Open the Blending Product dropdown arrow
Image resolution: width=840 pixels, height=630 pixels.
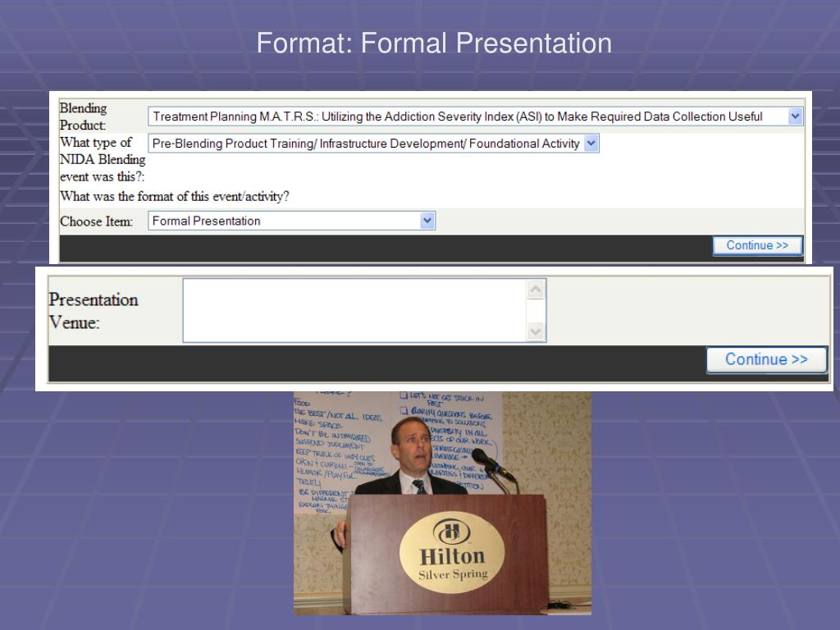[795, 116]
